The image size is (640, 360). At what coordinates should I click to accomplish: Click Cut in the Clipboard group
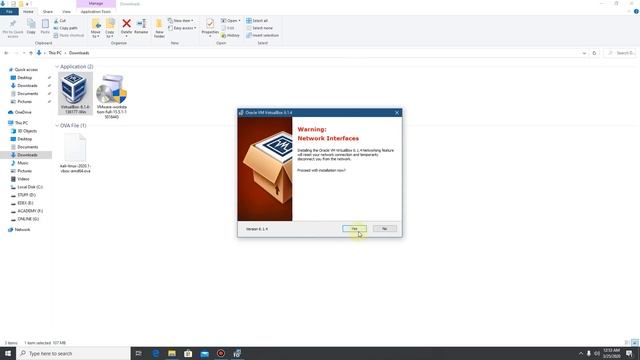tap(60, 20)
